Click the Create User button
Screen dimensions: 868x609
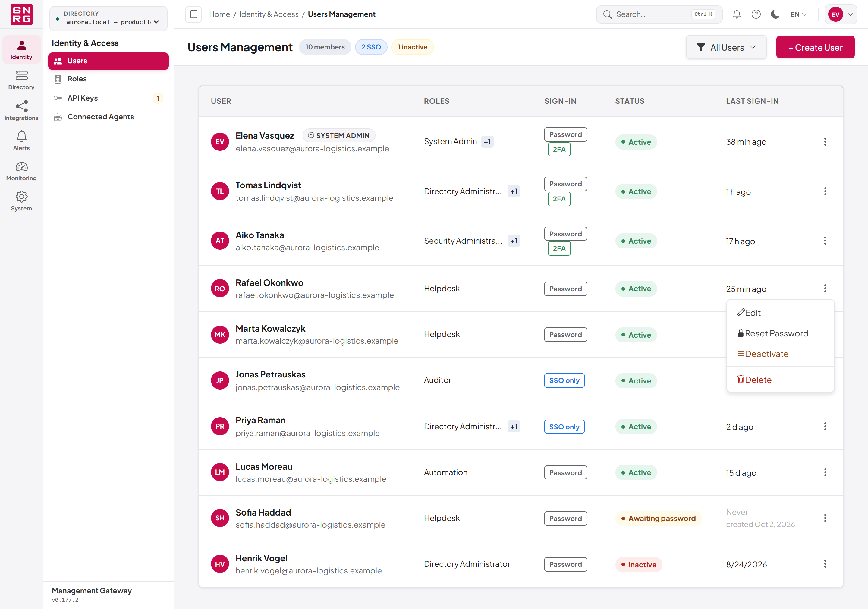click(815, 47)
